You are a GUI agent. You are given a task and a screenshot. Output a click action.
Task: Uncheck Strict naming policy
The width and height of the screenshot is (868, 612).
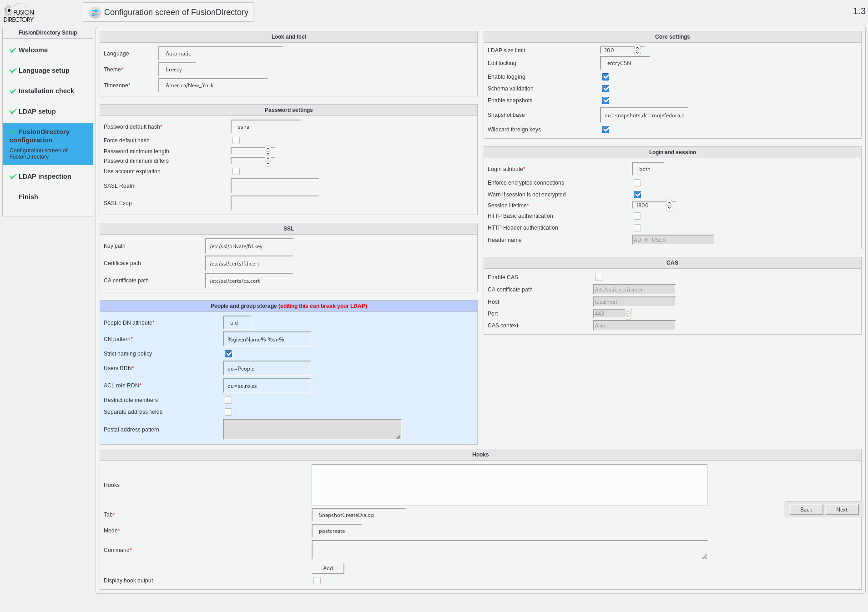(228, 354)
